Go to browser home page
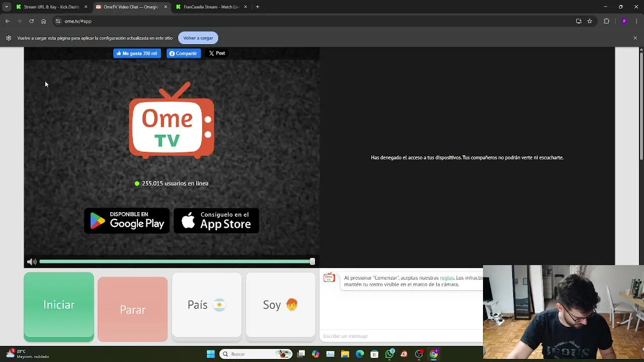644x362 pixels. (x=44, y=21)
